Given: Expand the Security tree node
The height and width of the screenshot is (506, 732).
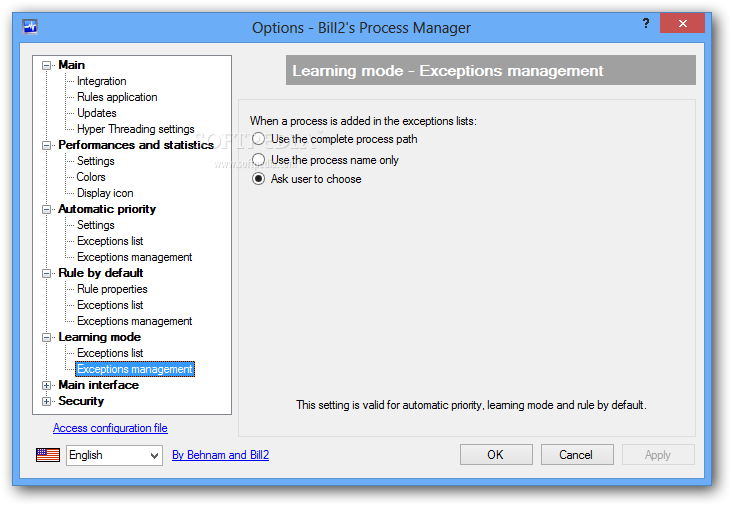Looking at the screenshot, I should 46,401.
